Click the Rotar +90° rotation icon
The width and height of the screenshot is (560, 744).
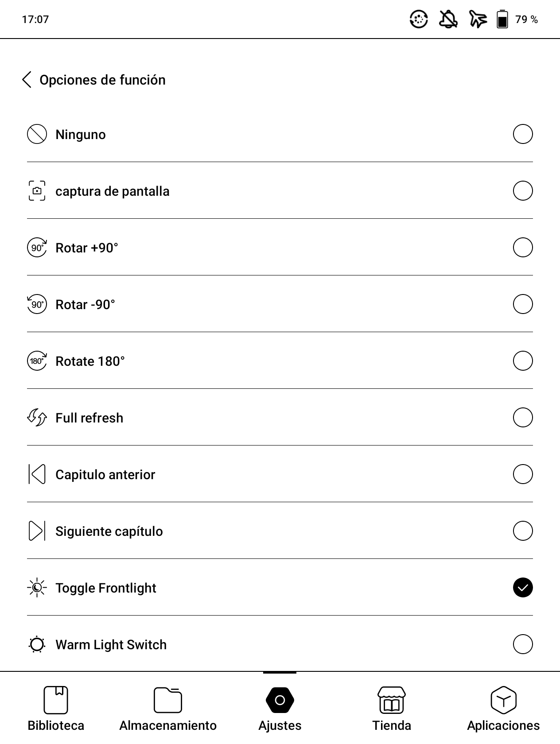tap(37, 248)
